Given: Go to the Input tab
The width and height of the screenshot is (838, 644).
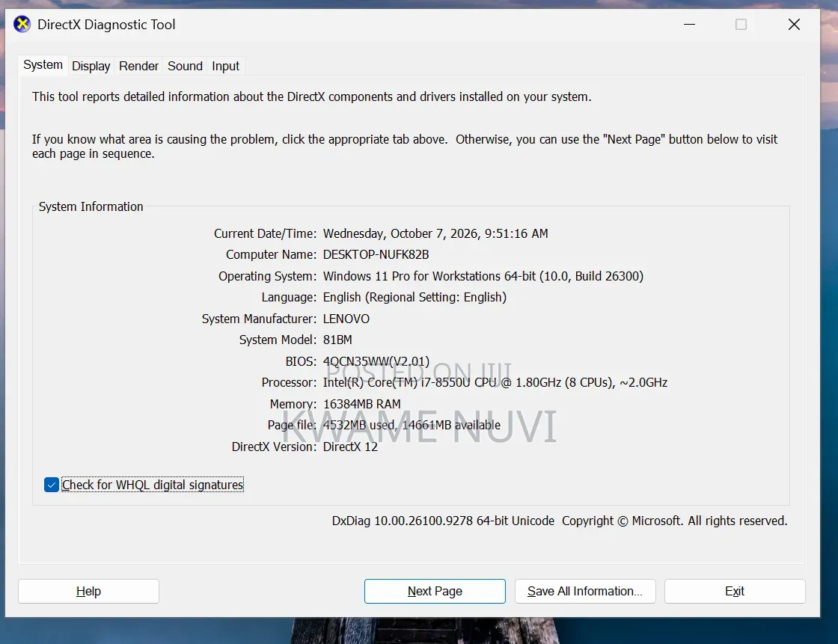Looking at the screenshot, I should point(225,67).
